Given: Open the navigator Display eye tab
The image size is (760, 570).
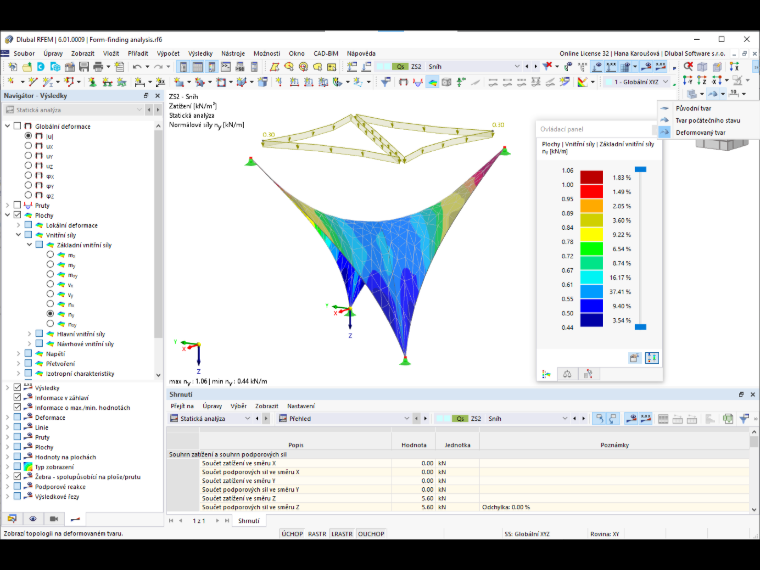Looking at the screenshot, I should pos(33,519).
